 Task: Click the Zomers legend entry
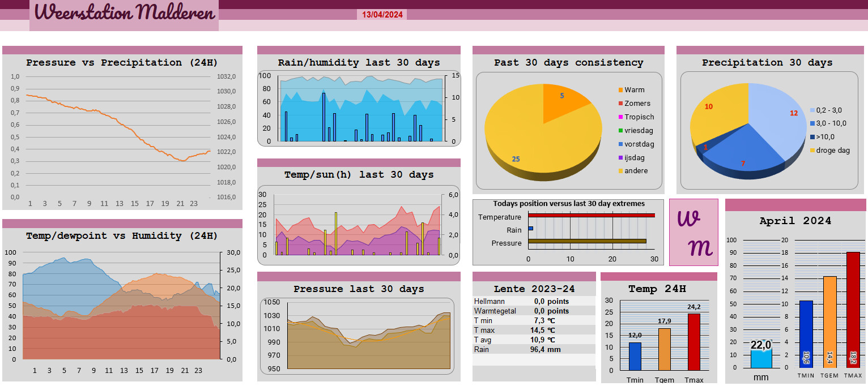coord(634,104)
